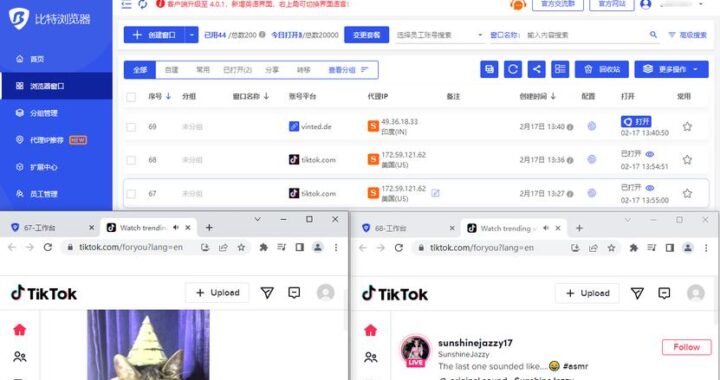Screen dimensions: 720x380
Task: Sort by 创建时间 column arrow
Action: tap(553, 96)
